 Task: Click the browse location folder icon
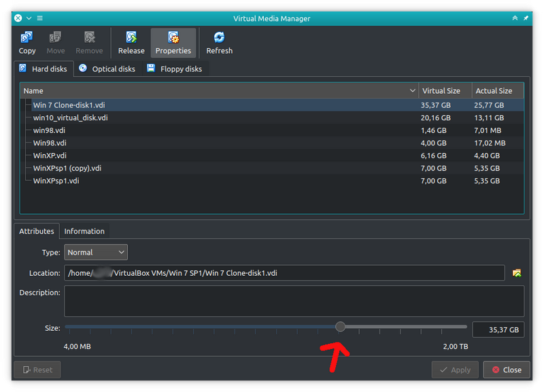click(x=517, y=273)
